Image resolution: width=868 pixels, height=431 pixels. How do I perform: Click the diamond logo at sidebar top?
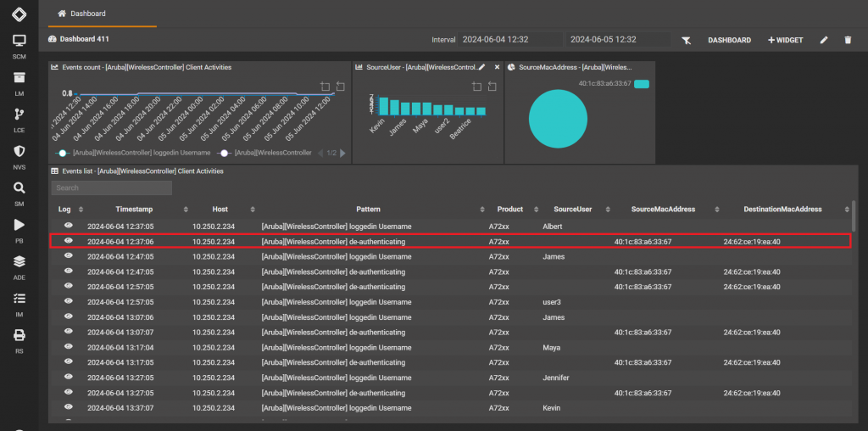point(19,14)
